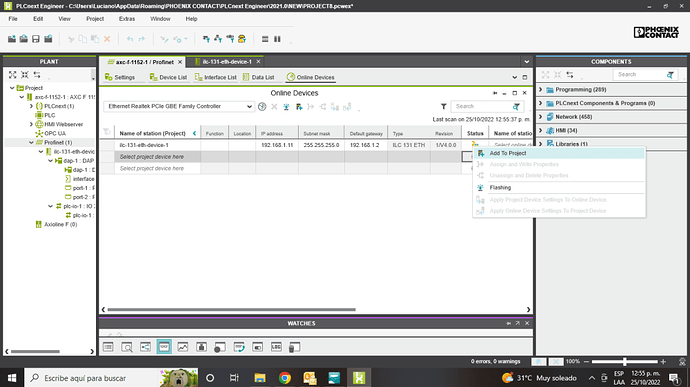Open the Data List editor tab

259,77
